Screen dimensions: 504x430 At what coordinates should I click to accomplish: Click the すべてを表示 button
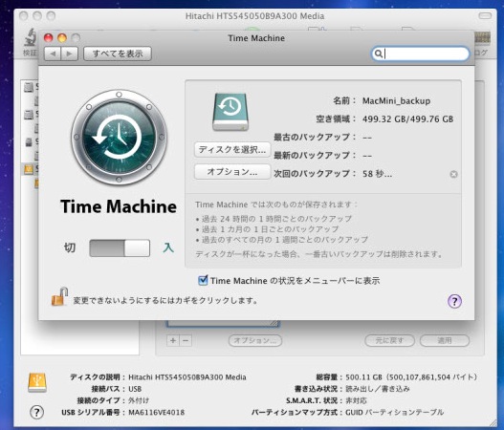click(x=118, y=54)
